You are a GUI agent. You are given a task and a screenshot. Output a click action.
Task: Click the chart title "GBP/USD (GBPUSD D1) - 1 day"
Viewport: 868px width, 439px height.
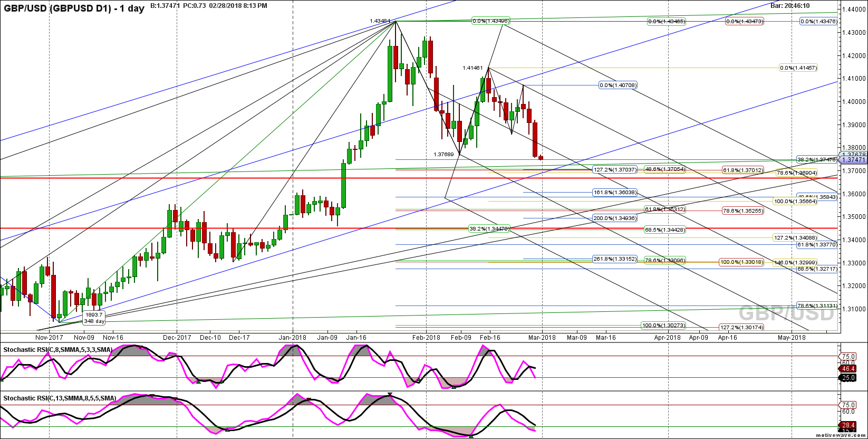73,8
